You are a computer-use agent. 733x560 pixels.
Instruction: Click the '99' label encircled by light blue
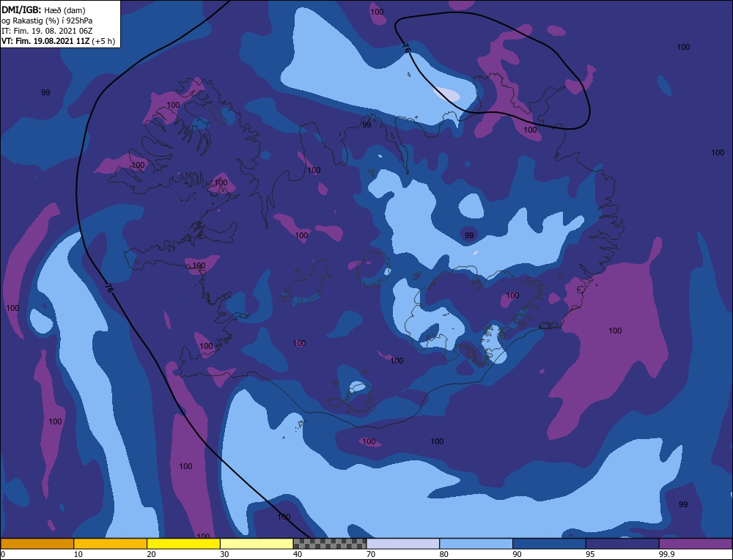pyautogui.click(x=469, y=235)
